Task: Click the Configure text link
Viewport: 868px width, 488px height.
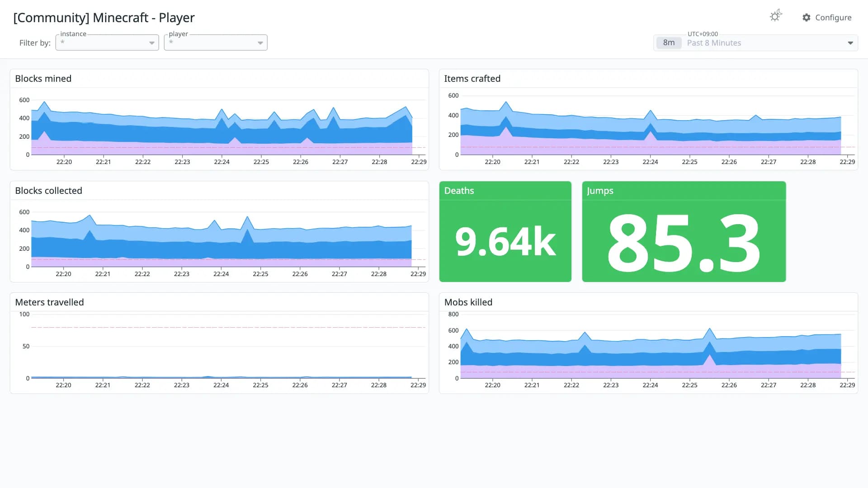Action: tap(833, 18)
